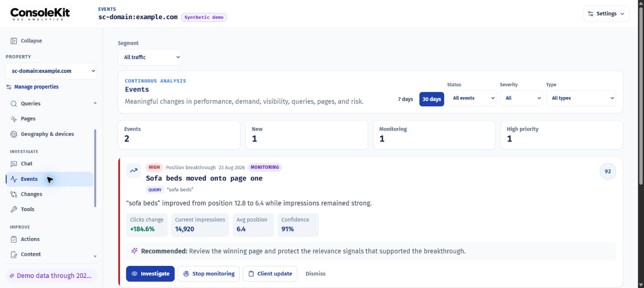Click the High priority summary card
The image size is (644, 288).
tap(562, 135)
